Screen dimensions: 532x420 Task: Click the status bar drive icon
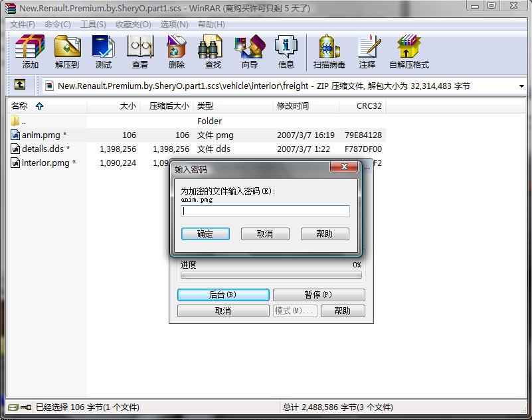13,407
